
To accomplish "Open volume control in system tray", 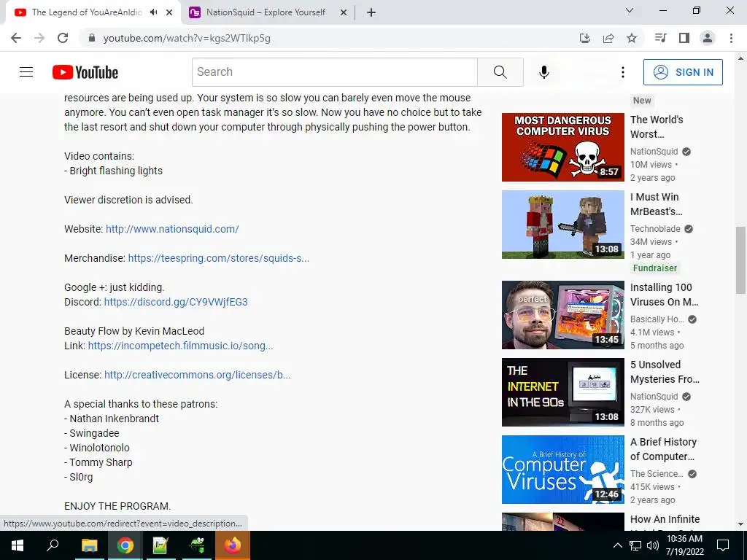I will [653, 545].
